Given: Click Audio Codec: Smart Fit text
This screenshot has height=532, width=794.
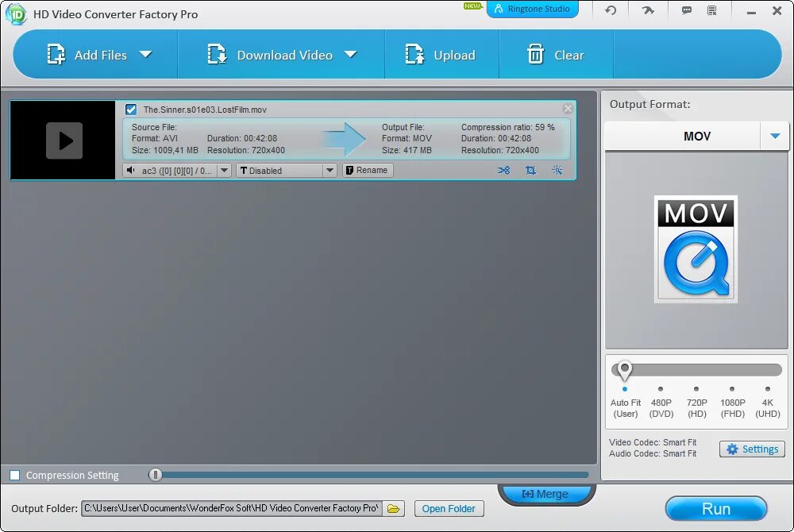Looking at the screenshot, I should point(653,453).
